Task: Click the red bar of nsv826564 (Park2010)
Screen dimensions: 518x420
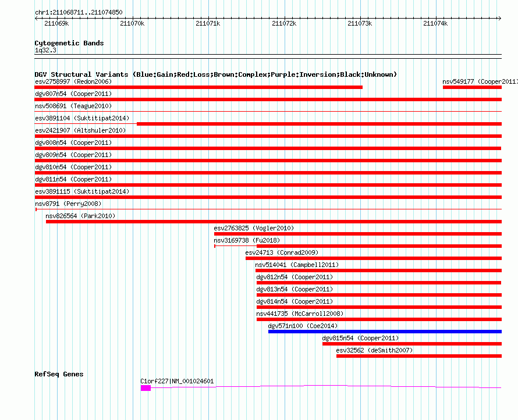Action: point(274,222)
